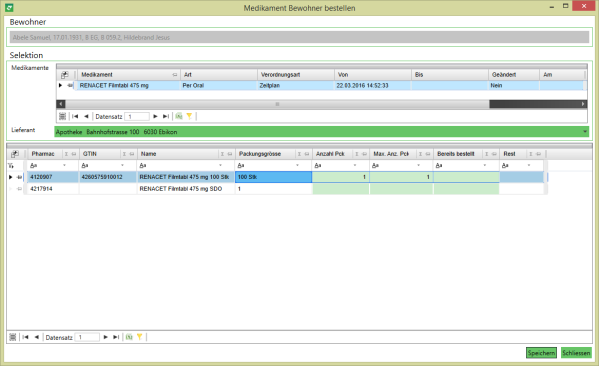Go to first record in bottom navigator
Viewport: 599px width, 366px height.
26,337
